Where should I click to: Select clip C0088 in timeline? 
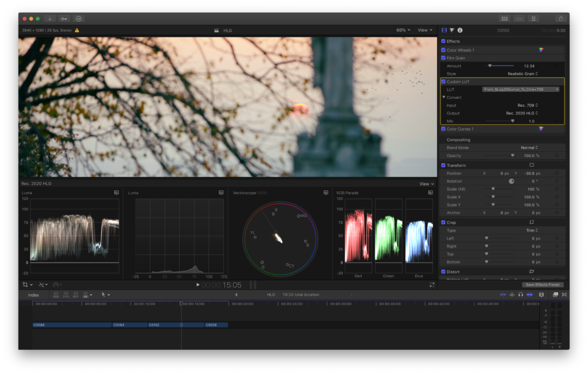72,325
